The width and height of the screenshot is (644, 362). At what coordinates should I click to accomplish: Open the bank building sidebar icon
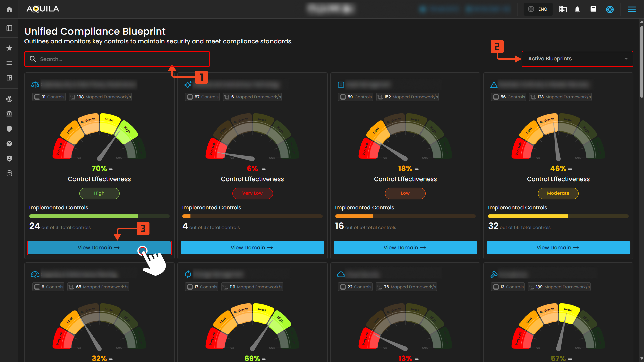point(9,114)
